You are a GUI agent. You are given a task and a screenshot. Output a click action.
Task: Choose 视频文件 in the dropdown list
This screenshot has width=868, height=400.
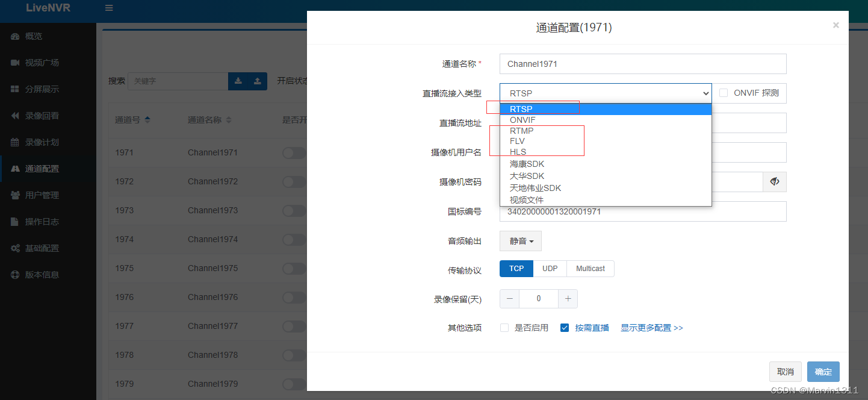(x=606, y=200)
